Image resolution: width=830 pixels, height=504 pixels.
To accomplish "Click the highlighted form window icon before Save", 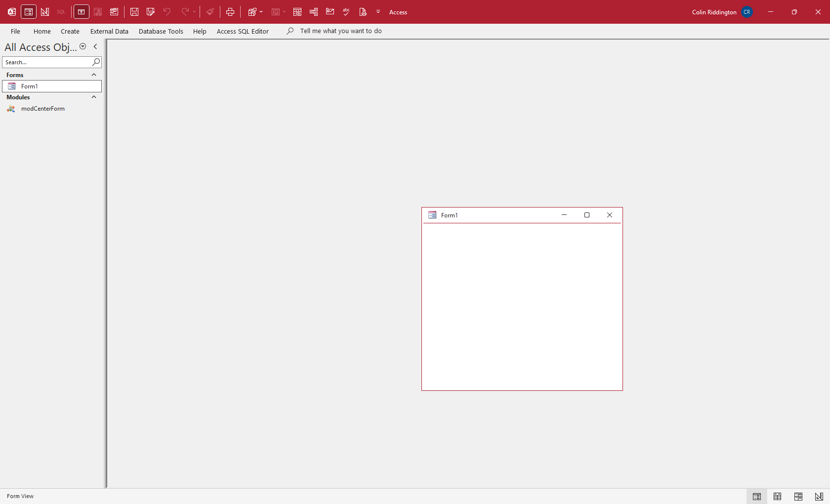I will pyautogui.click(x=82, y=12).
